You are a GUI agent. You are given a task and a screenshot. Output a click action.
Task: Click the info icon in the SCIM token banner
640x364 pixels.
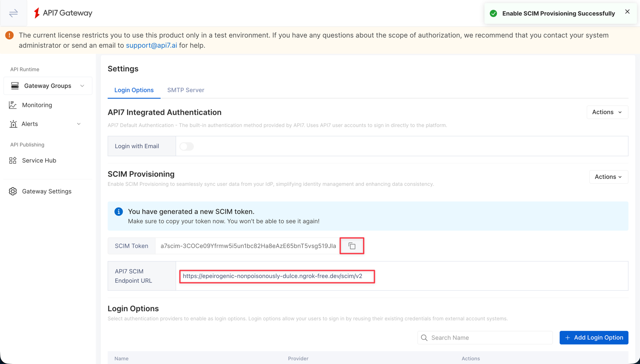[x=119, y=212]
